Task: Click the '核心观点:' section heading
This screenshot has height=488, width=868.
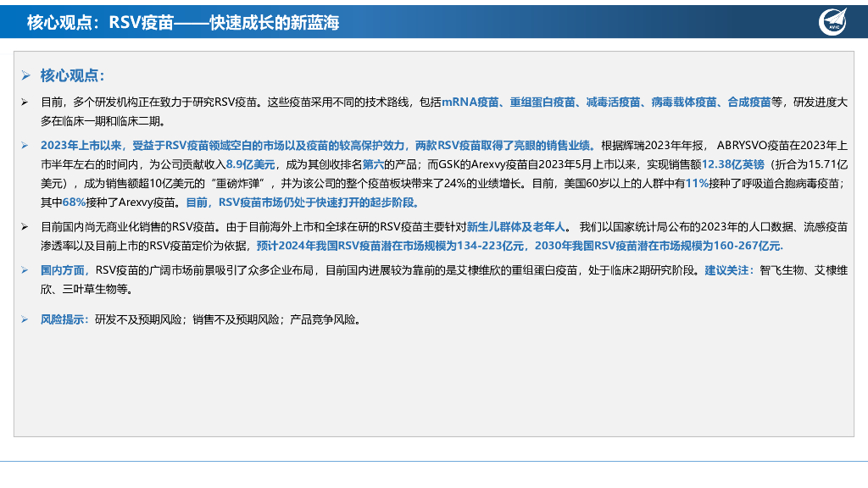Action: tap(73, 75)
